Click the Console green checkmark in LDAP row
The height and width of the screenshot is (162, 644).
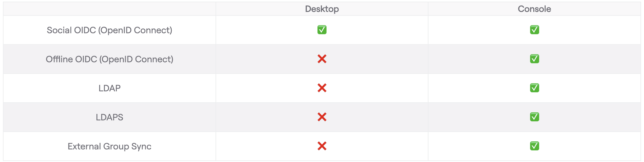coord(534,88)
